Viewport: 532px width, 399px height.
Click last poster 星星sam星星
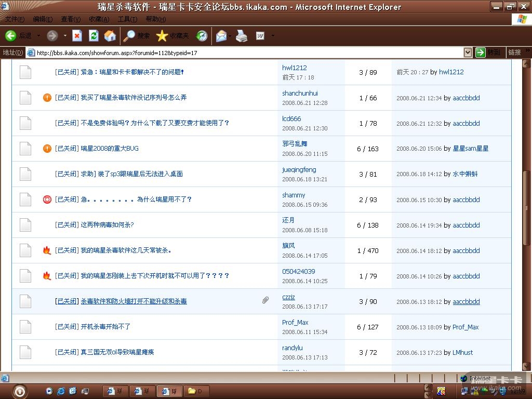click(471, 148)
